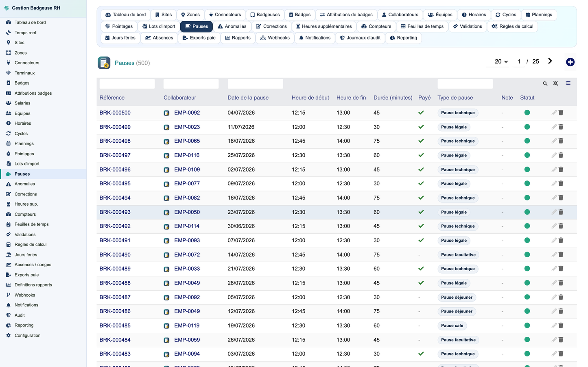Click the green status dot of BRK-000487
Viewport: 588px width, 367px height.
pyautogui.click(x=527, y=297)
